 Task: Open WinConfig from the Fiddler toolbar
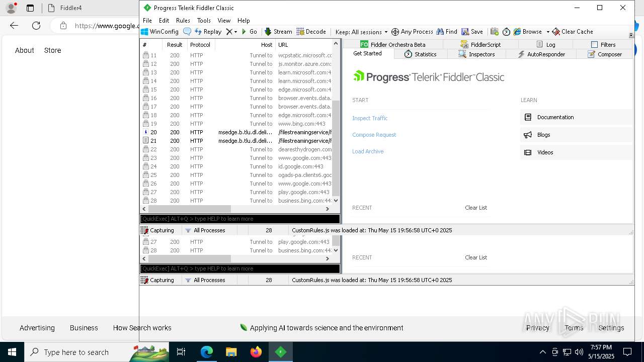point(159,32)
